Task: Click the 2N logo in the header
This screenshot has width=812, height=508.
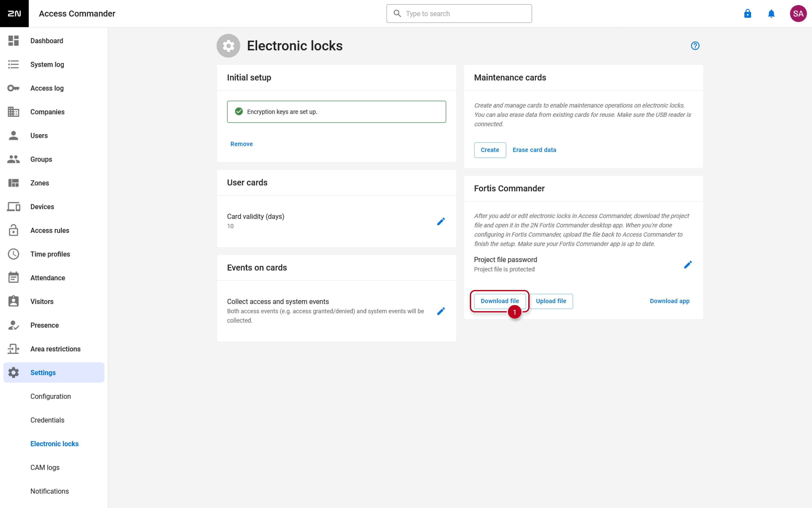Action: [14, 13]
